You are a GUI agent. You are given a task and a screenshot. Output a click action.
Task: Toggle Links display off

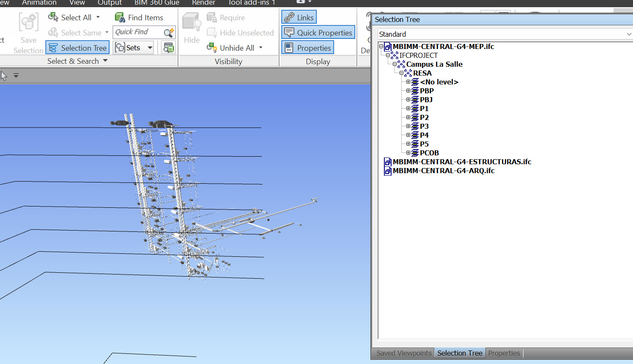pos(299,17)
